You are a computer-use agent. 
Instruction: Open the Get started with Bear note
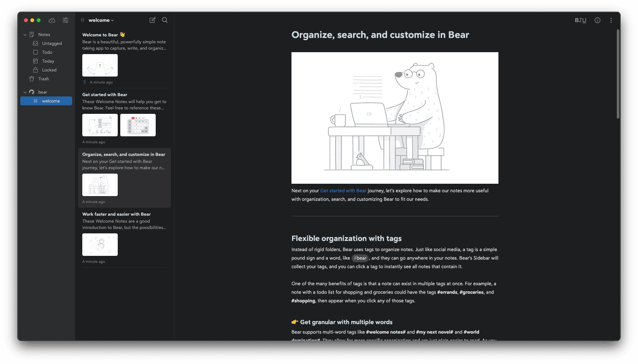click(x=124, y=118)
